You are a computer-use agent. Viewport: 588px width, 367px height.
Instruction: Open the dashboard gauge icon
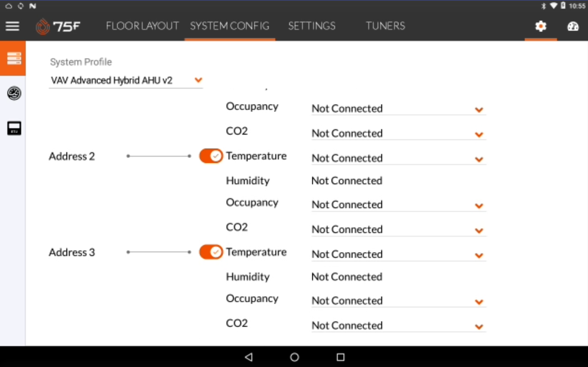pyautogui.click(x=573, y=27)
